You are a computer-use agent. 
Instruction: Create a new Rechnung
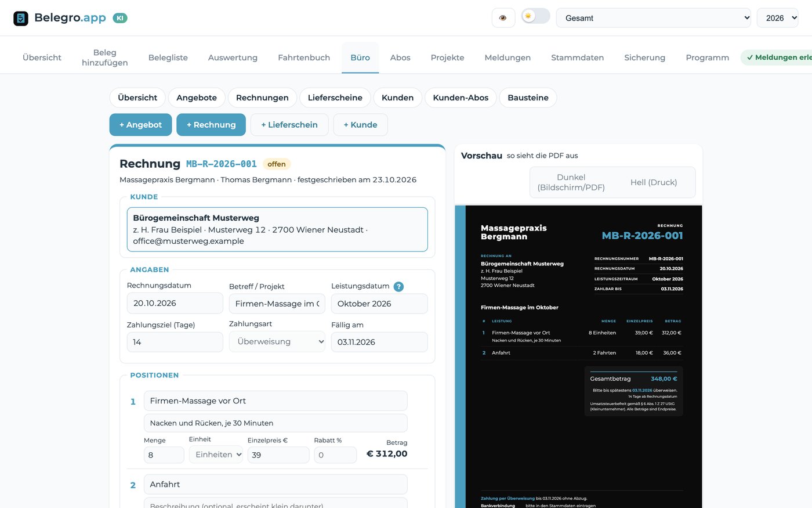211,125
